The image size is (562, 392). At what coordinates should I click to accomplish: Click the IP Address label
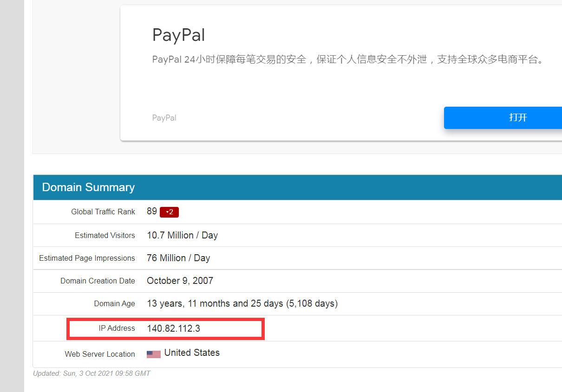click(x=117, y=328)
